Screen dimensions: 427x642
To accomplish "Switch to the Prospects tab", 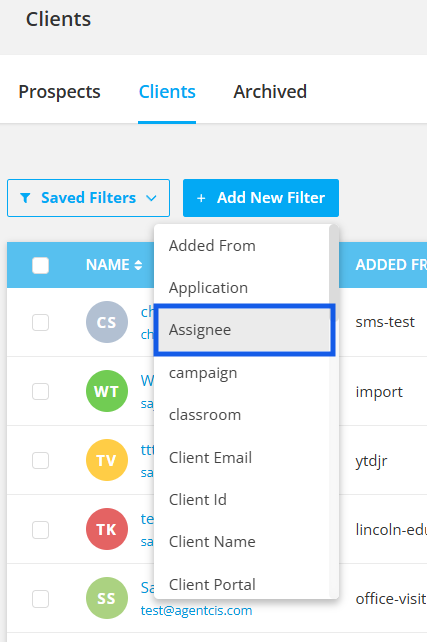I will click(59, 92).
